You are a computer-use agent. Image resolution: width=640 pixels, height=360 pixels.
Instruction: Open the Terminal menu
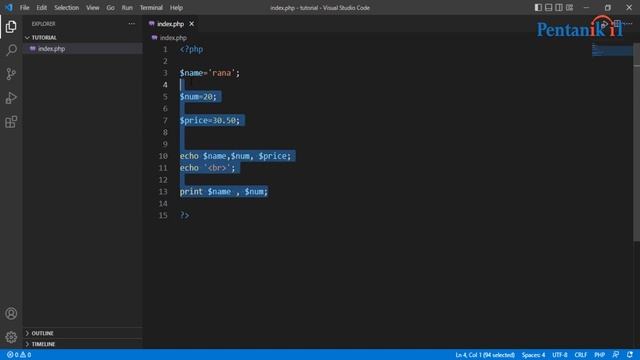click(x=151, y=7)
